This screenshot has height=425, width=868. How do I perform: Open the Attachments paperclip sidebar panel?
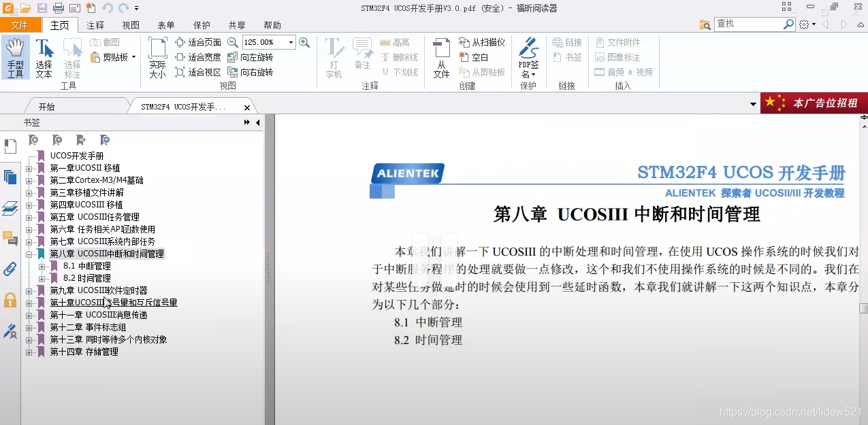(10, 269)
